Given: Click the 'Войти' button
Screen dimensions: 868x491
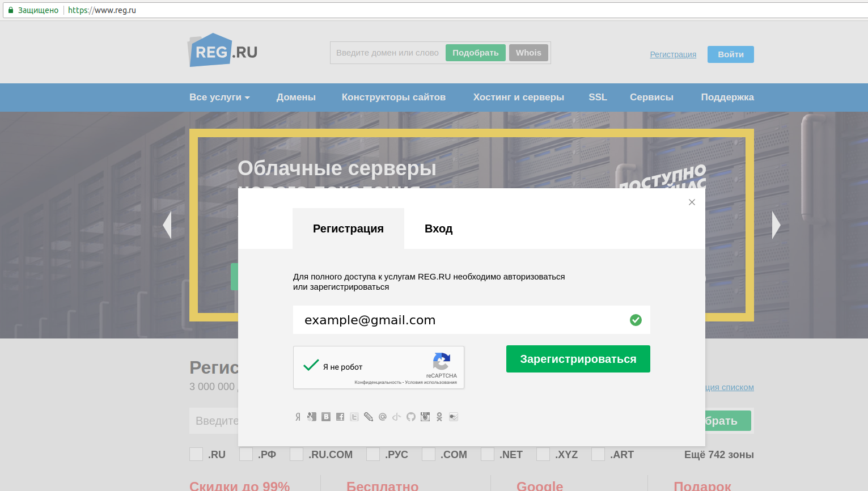Looking at the screenshot, I should click(731, 54).
